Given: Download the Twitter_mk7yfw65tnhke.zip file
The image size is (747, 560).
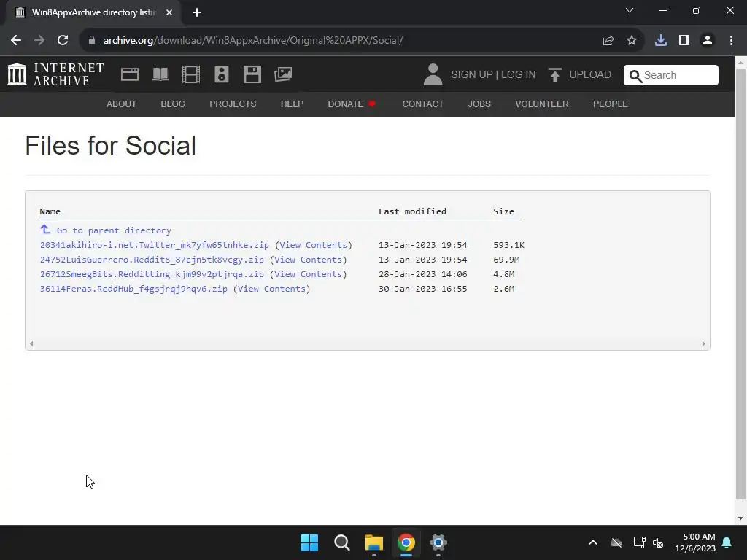Looking at the screenshot, I should pos(155,245).
